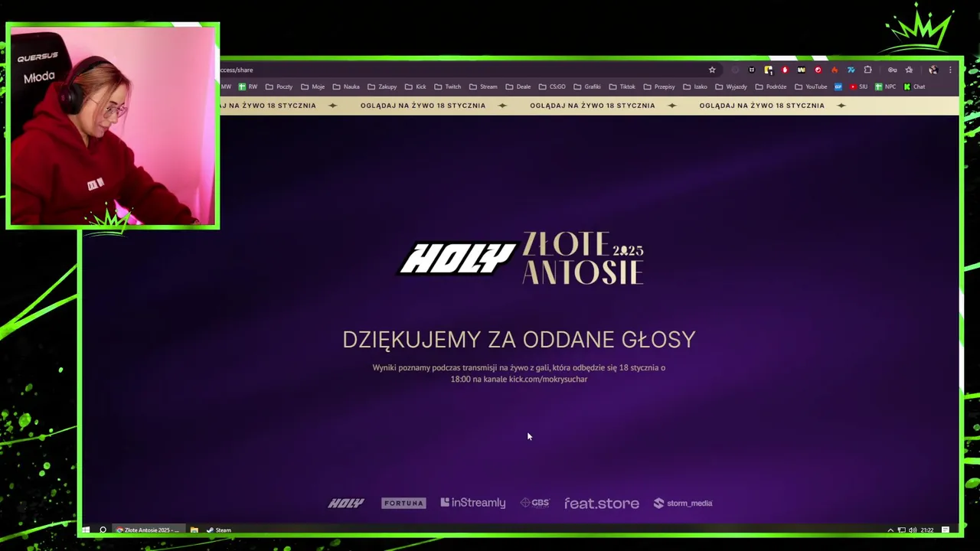Open the Windows notification center

click(946, 530)
